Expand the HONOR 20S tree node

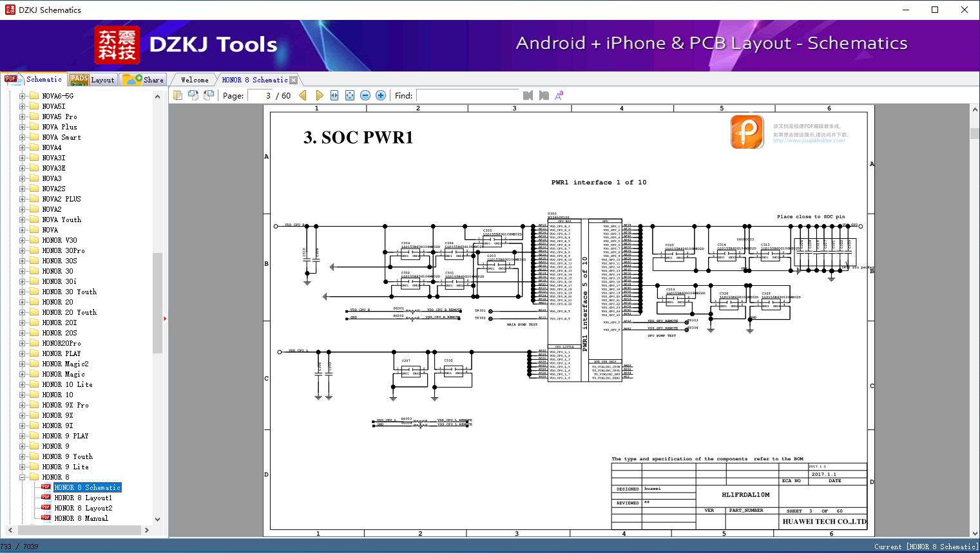click(23, 333)
